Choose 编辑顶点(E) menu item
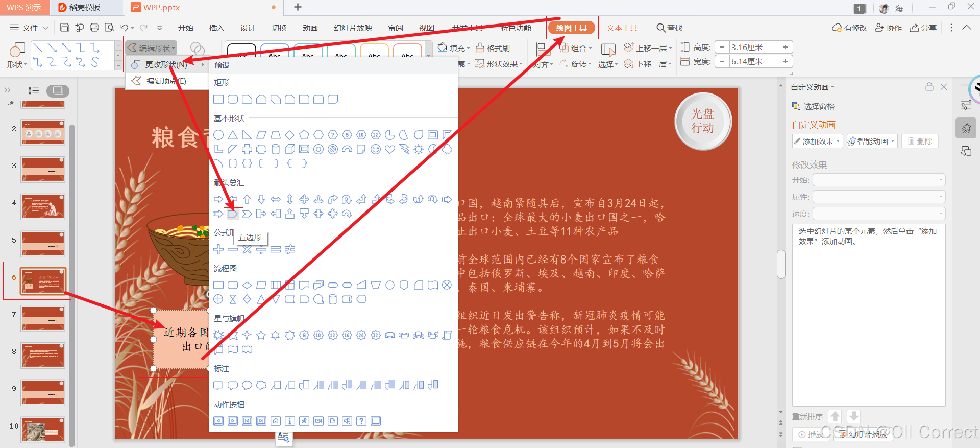The width and height of the screenshot is (980, 448). [x=166, y=81]
